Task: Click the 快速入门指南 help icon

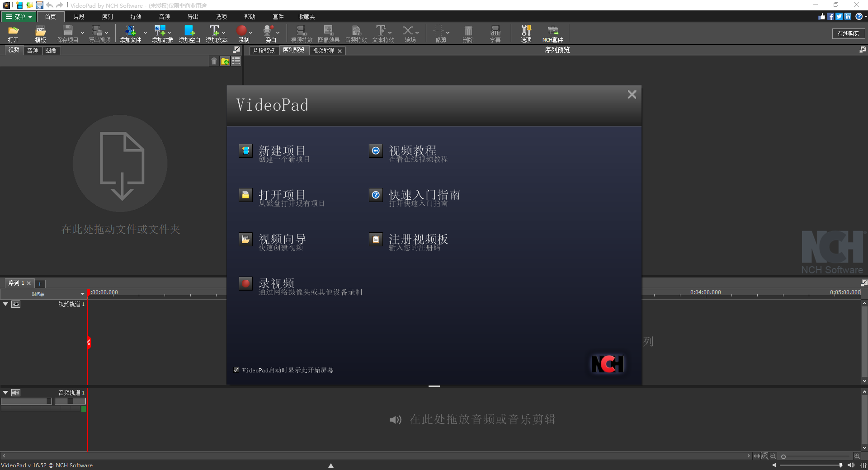Action: [376, 195]
